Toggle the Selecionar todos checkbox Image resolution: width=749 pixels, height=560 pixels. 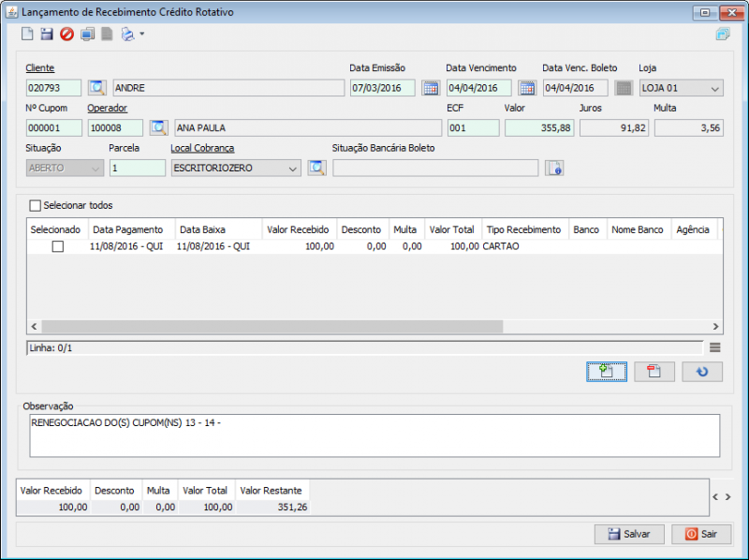coord(35,206)
